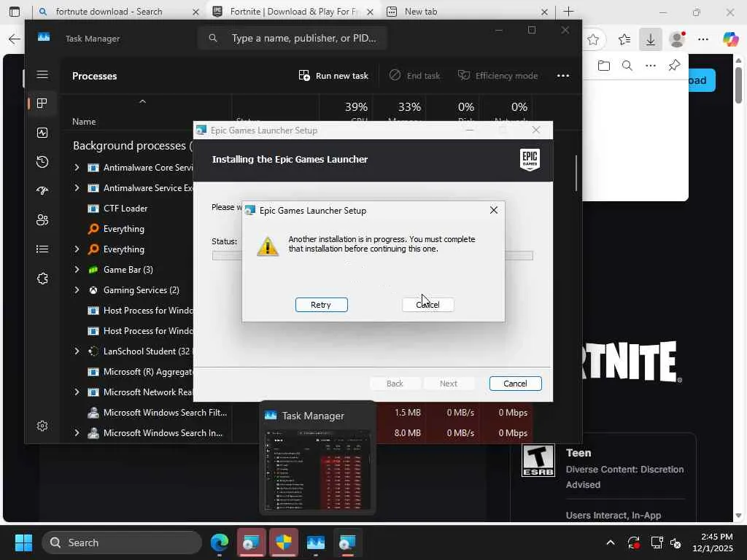Open the Copilot icon in Edge

point(730,39)
